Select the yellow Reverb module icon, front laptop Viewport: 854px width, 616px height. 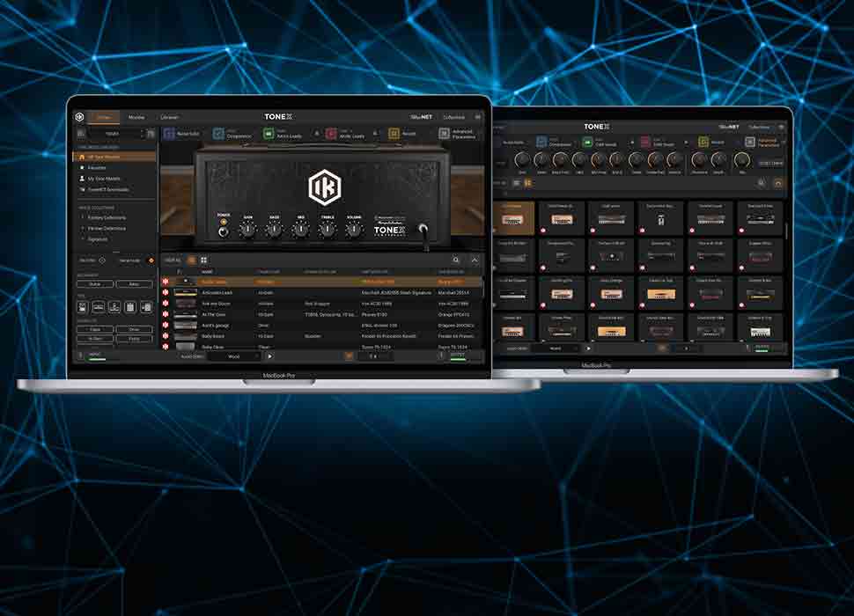click(x=394, y=134)
